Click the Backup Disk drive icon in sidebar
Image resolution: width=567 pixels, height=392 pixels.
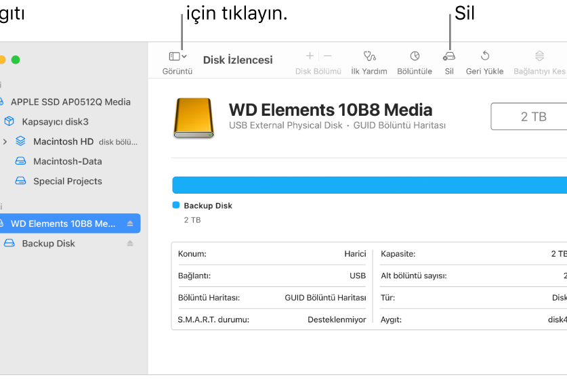coord(9,243)
